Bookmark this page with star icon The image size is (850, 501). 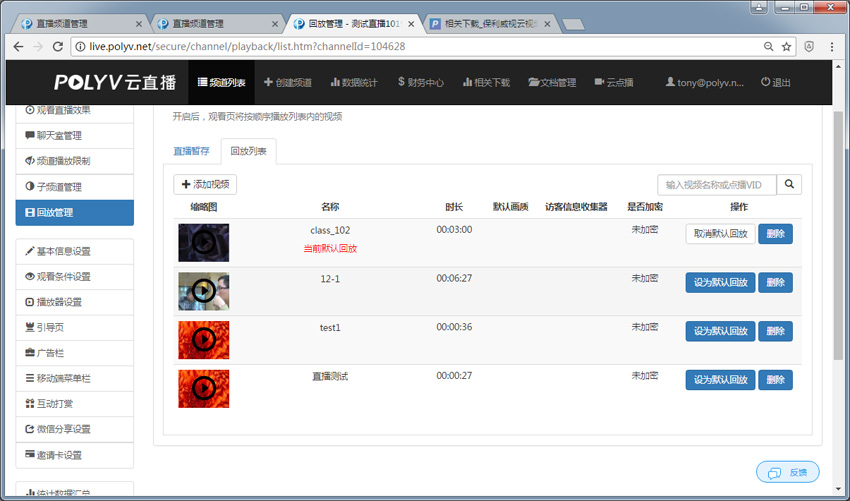point(787,46)
